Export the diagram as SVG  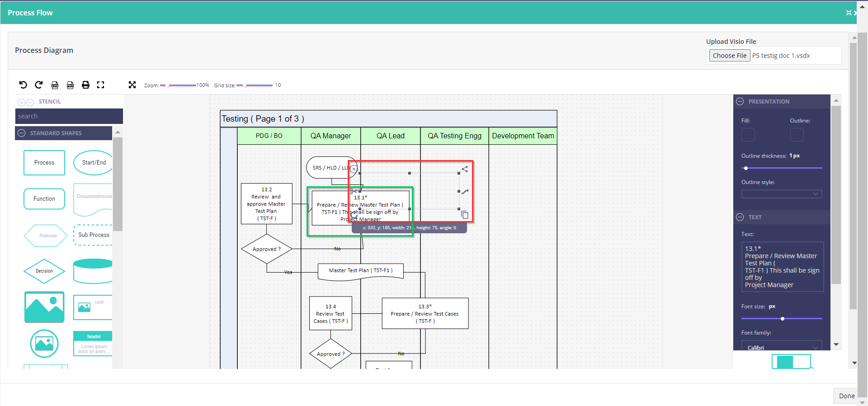tap(55, 85)
